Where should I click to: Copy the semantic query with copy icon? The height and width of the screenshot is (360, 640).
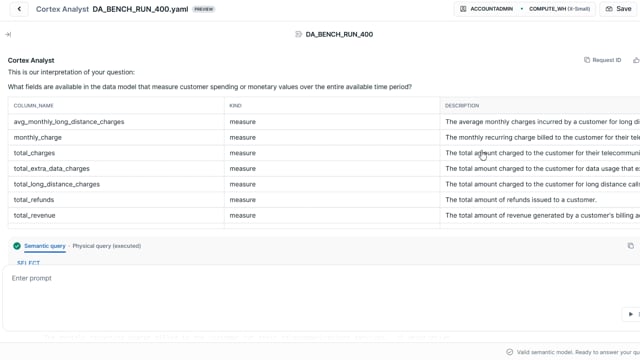[631, 246]
